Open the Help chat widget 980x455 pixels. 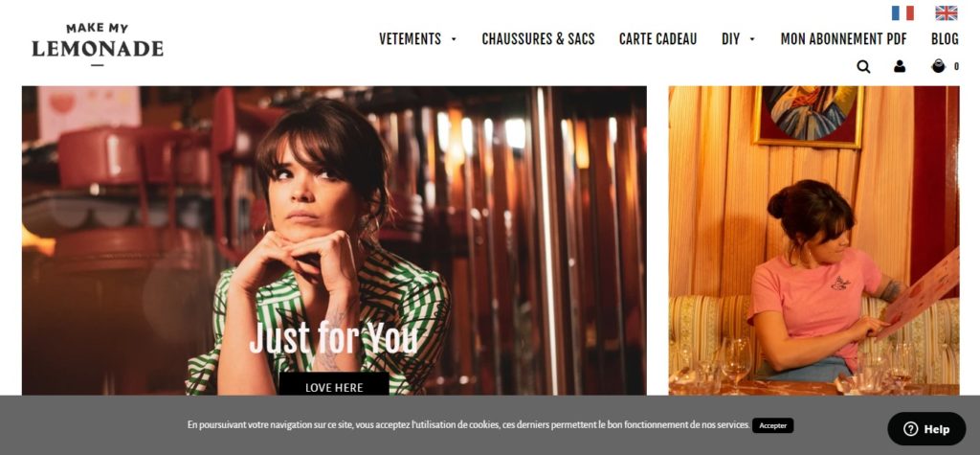click(926, 429)
